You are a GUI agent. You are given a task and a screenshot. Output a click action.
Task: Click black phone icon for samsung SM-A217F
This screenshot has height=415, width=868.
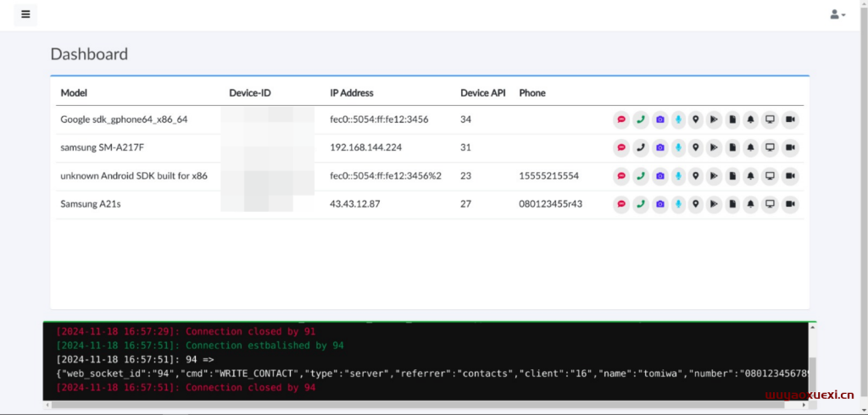[641, 147]
